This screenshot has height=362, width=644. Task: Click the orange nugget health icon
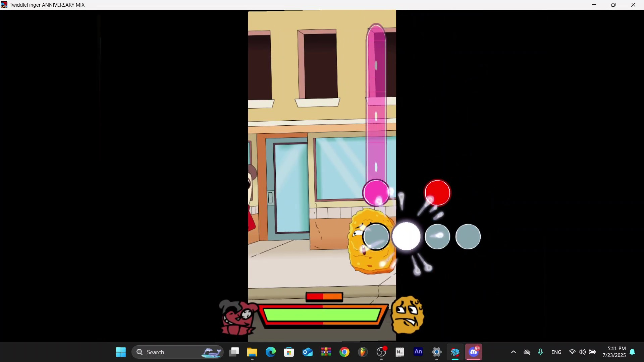tap(408, 314)
